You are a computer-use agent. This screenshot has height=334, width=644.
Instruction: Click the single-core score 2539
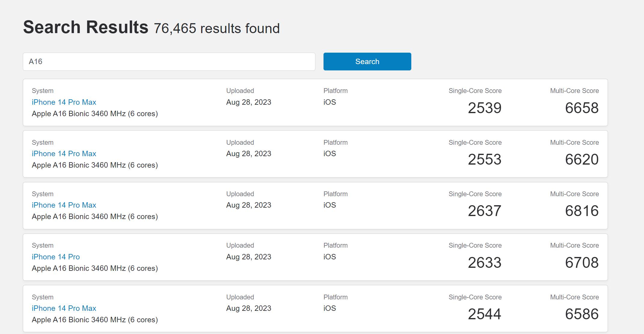(484, 108)
